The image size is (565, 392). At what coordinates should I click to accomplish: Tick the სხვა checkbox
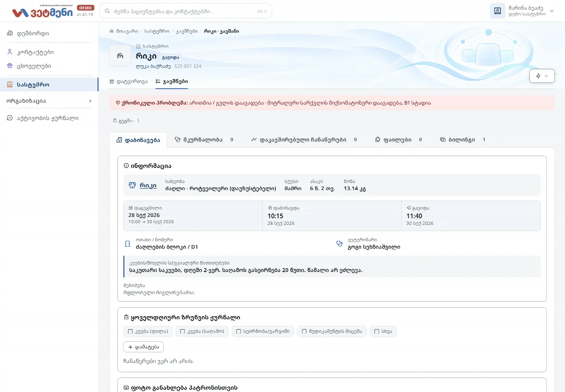point(377,331)
